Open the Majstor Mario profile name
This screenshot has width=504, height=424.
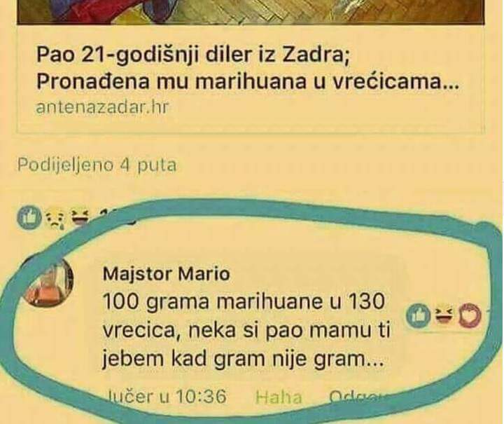pos(166,274)
